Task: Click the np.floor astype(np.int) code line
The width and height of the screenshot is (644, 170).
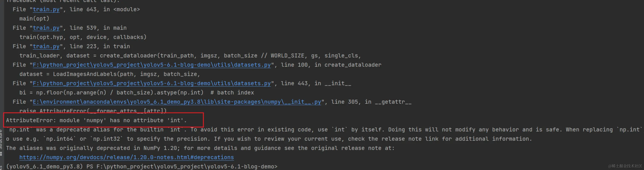Action: click(x=137, y=93)
